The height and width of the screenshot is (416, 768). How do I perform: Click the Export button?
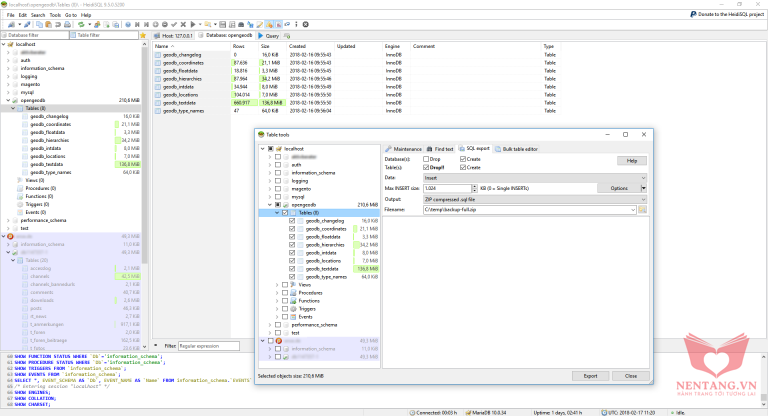point(590,375)
